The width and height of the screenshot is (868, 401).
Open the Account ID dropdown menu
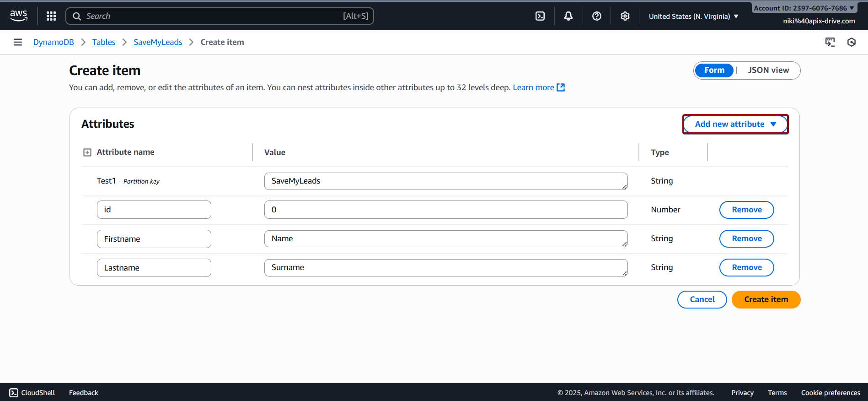tap(804, 8)
